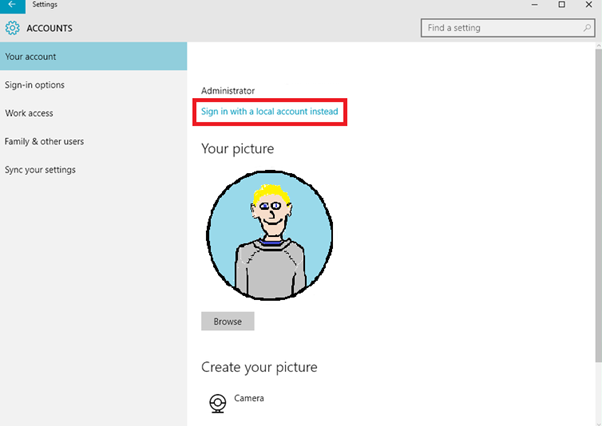Minimize the Settings window

[x=534, y=5]
